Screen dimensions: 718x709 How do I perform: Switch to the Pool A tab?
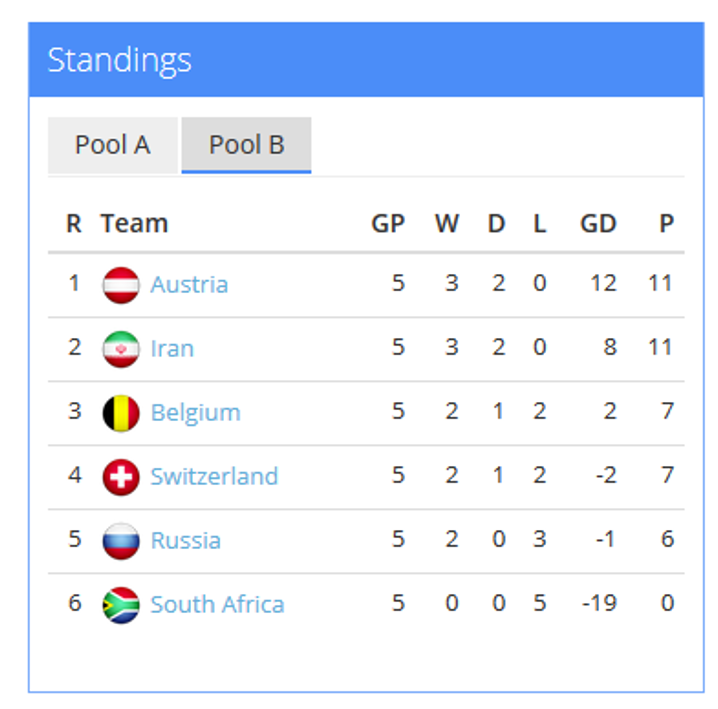pos(113,145)
